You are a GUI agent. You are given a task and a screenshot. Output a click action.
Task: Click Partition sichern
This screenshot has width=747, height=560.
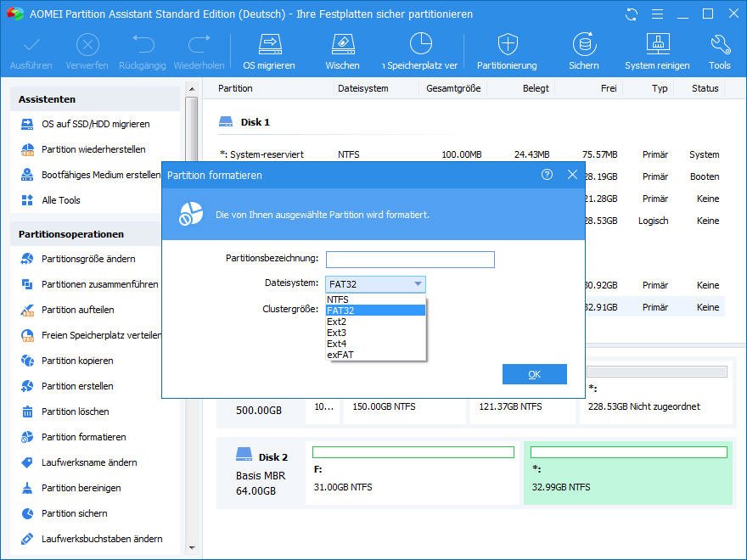coord(64,513)
